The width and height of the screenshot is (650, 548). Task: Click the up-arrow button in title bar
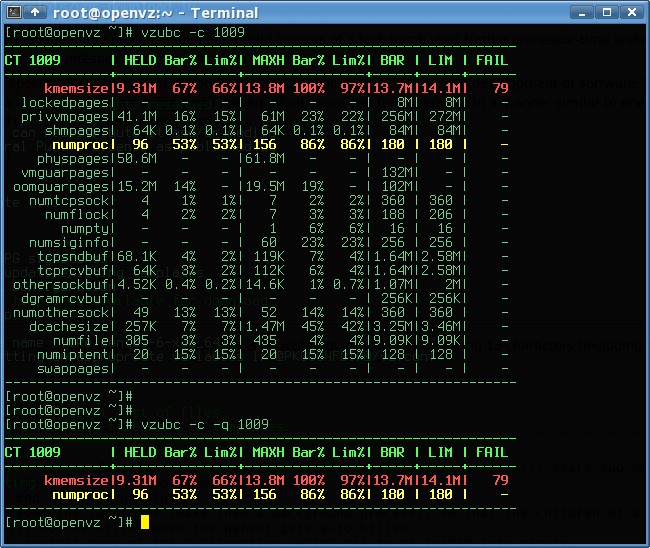point(33,11)
